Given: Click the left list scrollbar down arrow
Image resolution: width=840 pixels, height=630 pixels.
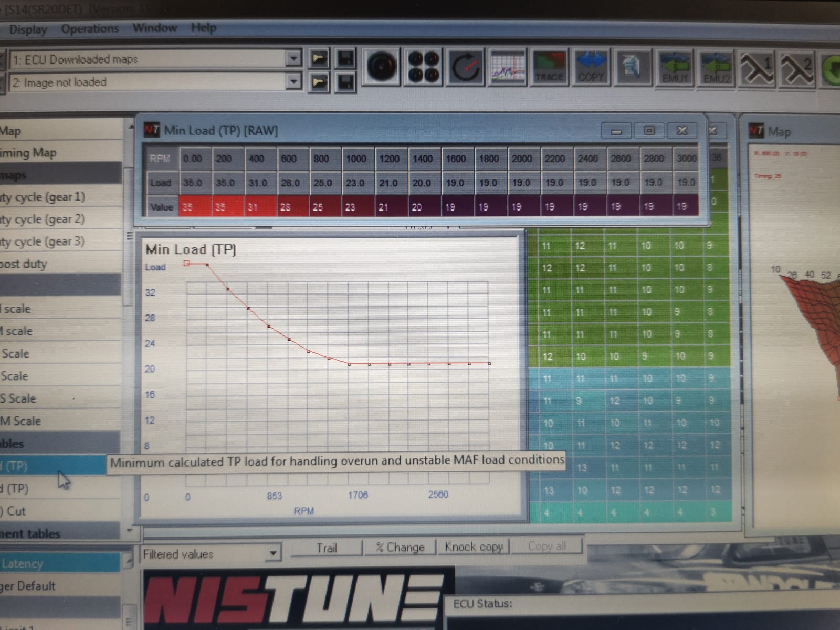Looking at the screenshot, I should (129, 531).
